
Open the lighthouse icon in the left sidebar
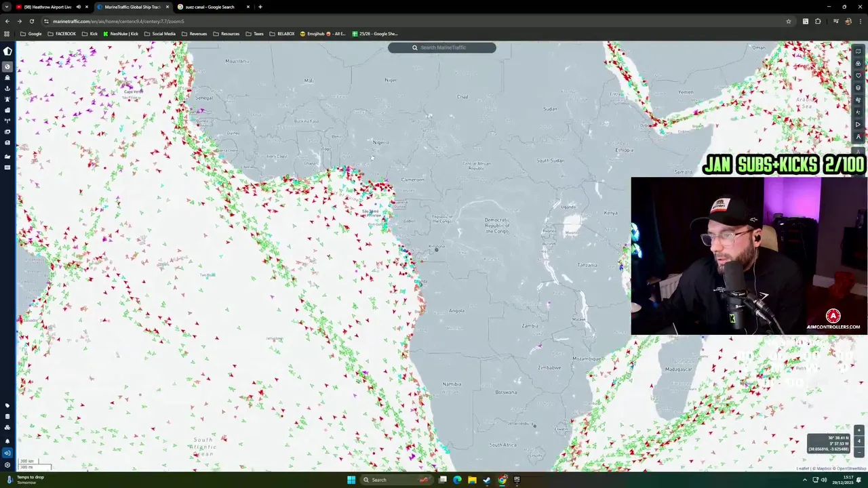coord(7,99)
